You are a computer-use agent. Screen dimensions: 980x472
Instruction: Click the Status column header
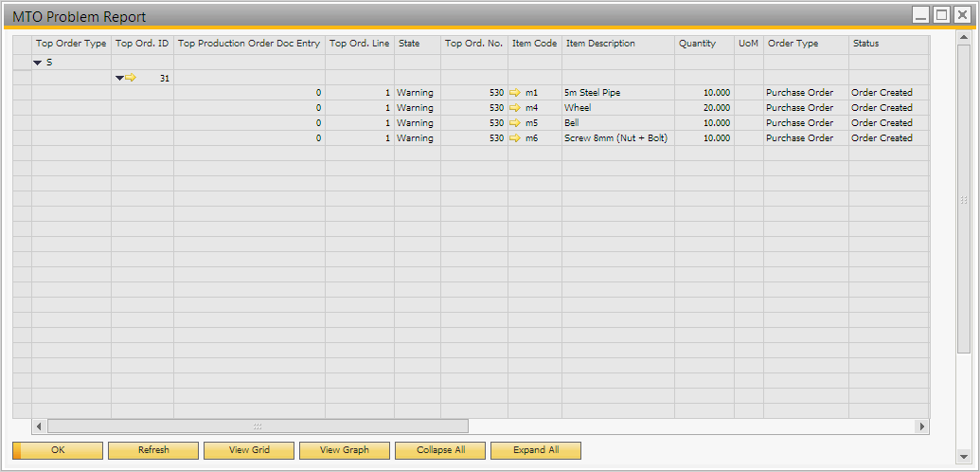coord(865,44)
